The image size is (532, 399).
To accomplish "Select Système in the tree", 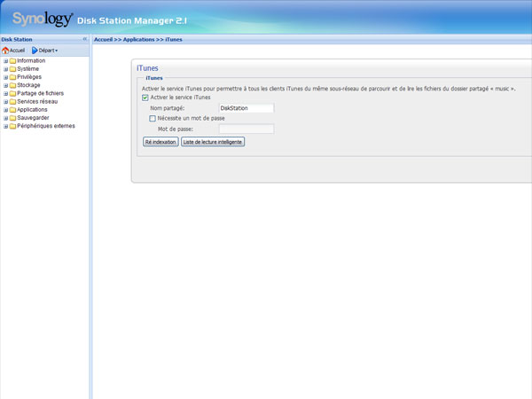I will (28, 69).
